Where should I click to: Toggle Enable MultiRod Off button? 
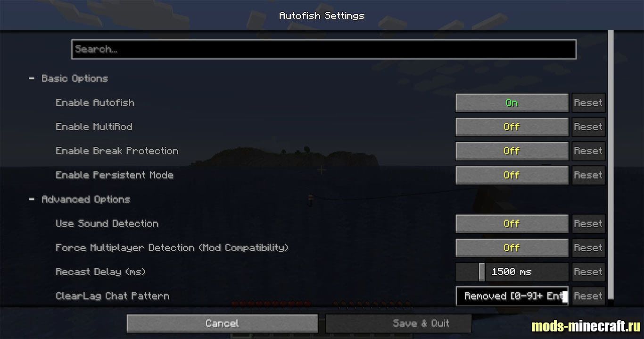pyautogui.click(x=512, y=127)
